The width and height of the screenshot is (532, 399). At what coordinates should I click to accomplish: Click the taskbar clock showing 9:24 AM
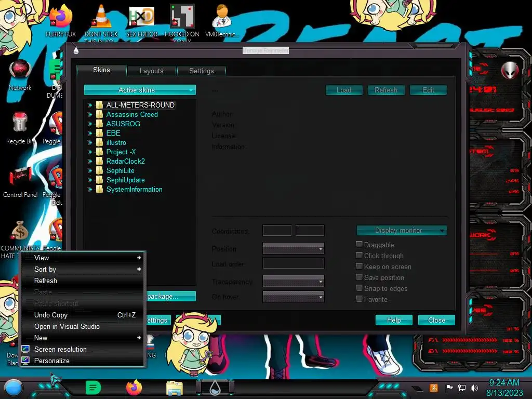504,388
